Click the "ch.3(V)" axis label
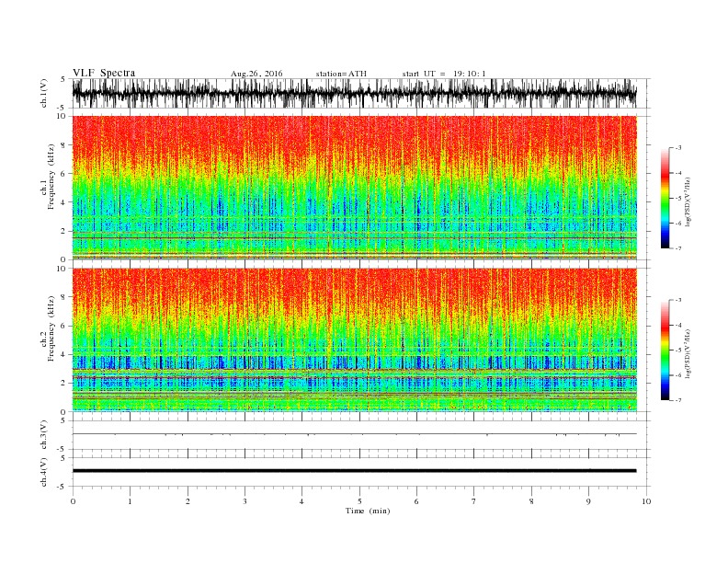 pos(44,435)
